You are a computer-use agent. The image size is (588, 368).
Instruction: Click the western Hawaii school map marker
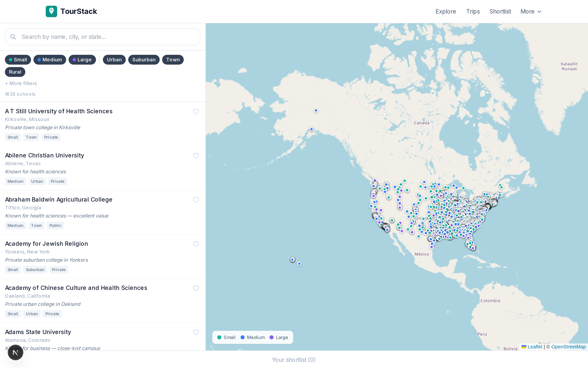(x=293, y=260)
